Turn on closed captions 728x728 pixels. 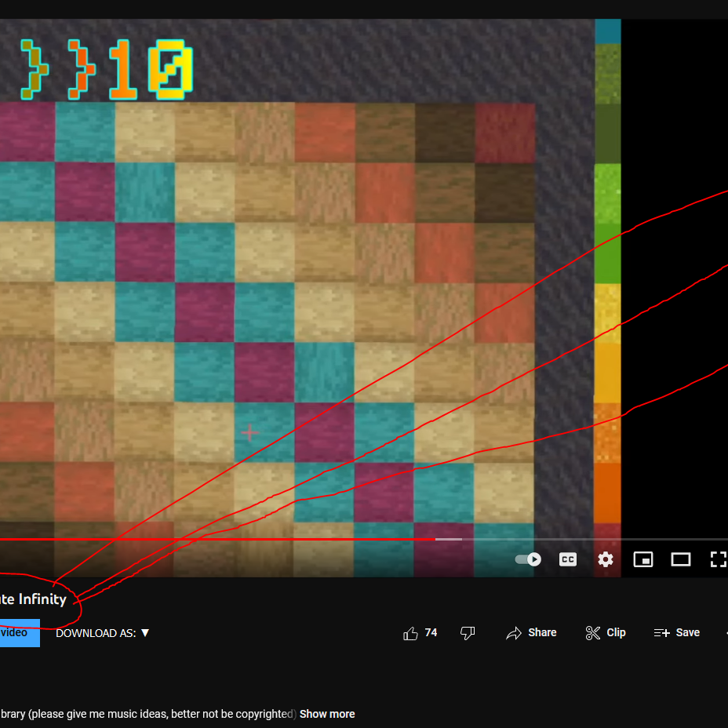567,559
